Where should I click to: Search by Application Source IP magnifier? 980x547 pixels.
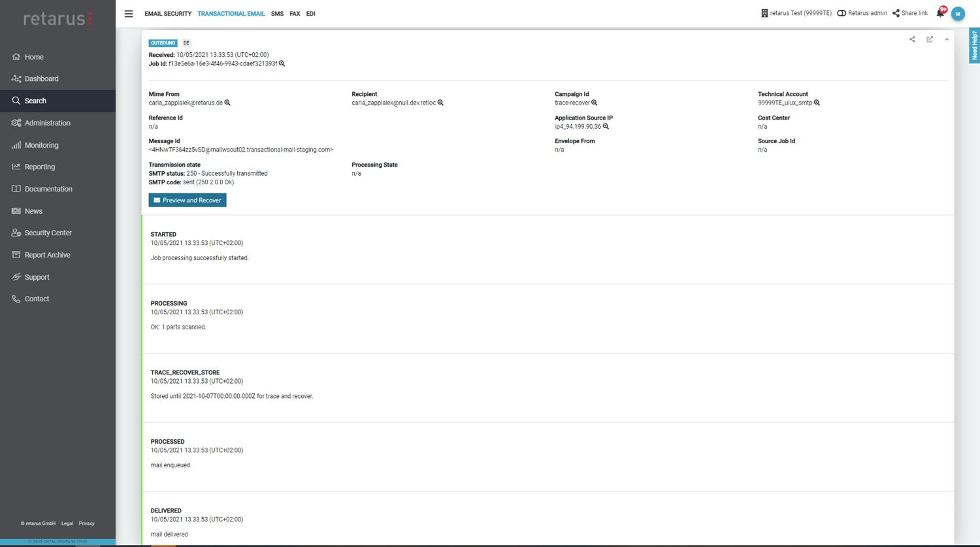click(606, 126)
